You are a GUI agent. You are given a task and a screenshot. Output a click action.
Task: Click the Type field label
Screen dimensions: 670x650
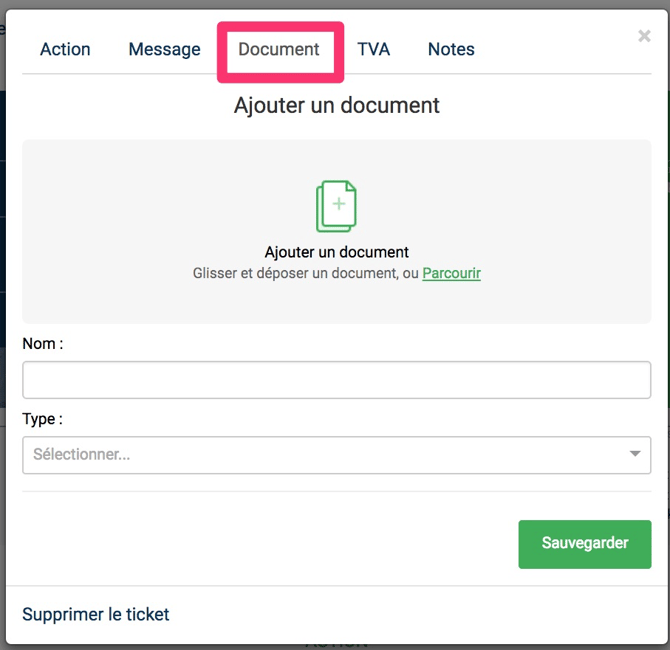coord(42,419)
